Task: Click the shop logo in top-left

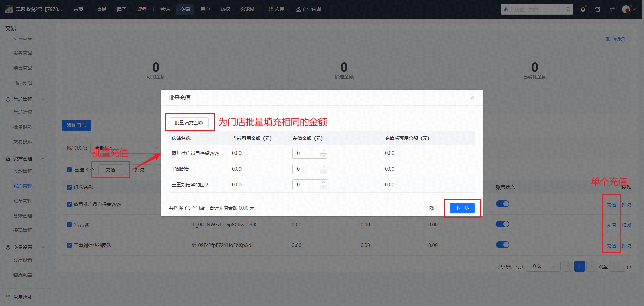Action: (x=9, y=9)
